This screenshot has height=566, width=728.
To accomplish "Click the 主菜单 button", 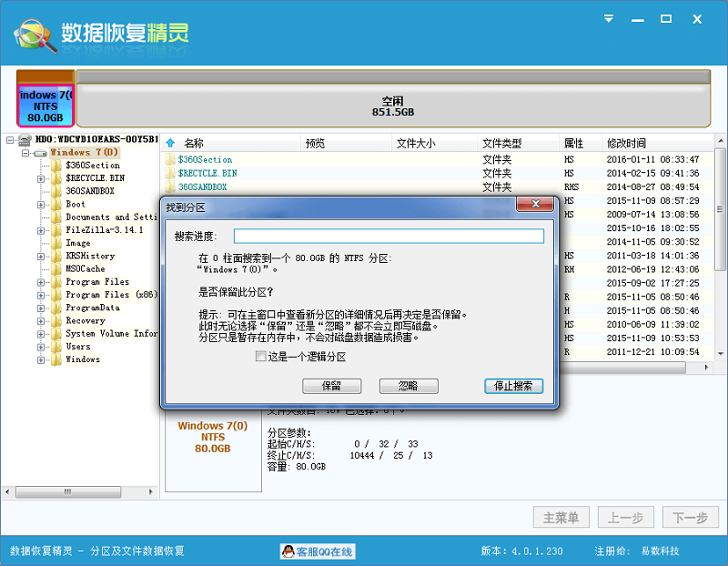I will point(561,517).
